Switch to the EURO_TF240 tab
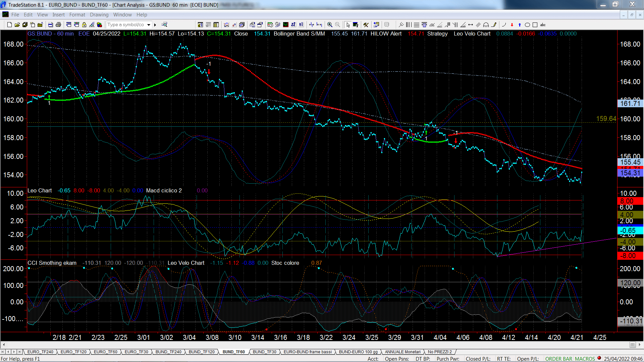644x362 pixels. (40, 352)
